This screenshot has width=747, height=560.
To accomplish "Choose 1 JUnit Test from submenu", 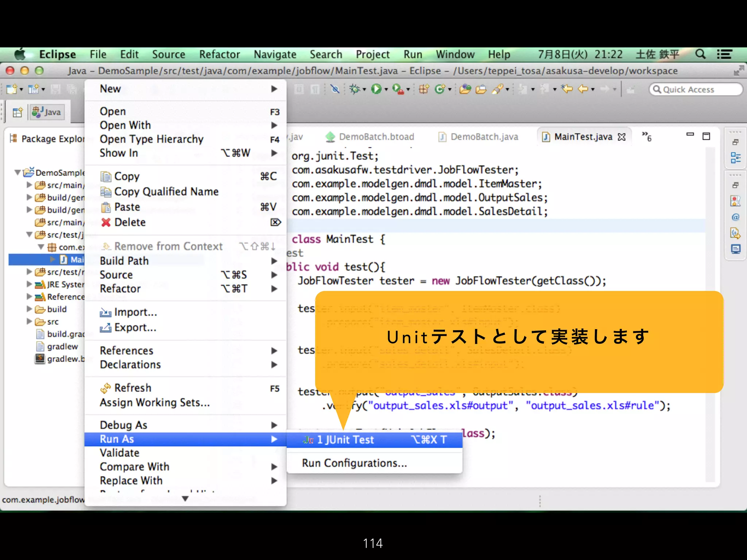I will click(375, 440).
